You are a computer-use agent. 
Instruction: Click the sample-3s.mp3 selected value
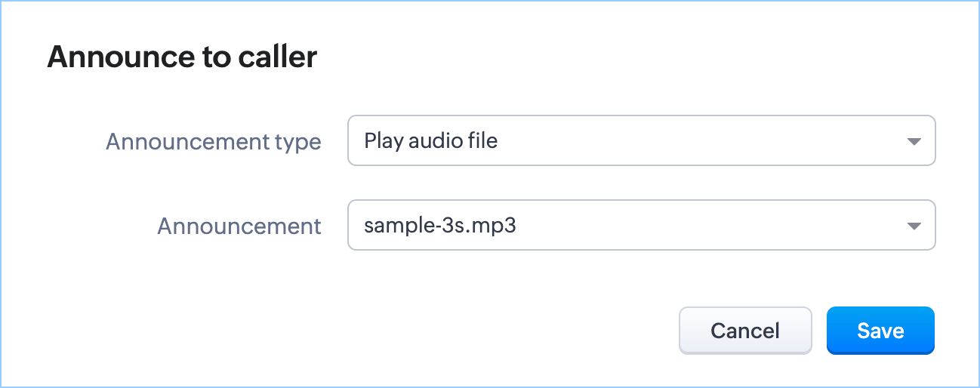point(439,225)
